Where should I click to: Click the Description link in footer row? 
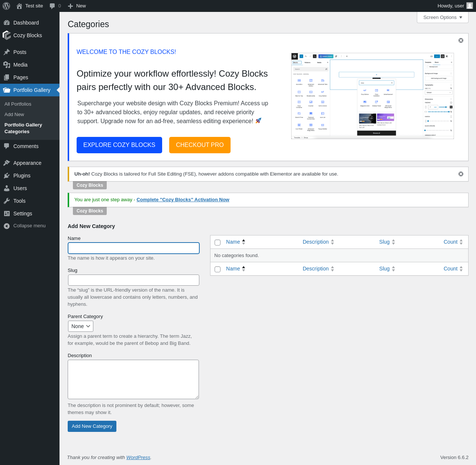[x=316, y=269]
